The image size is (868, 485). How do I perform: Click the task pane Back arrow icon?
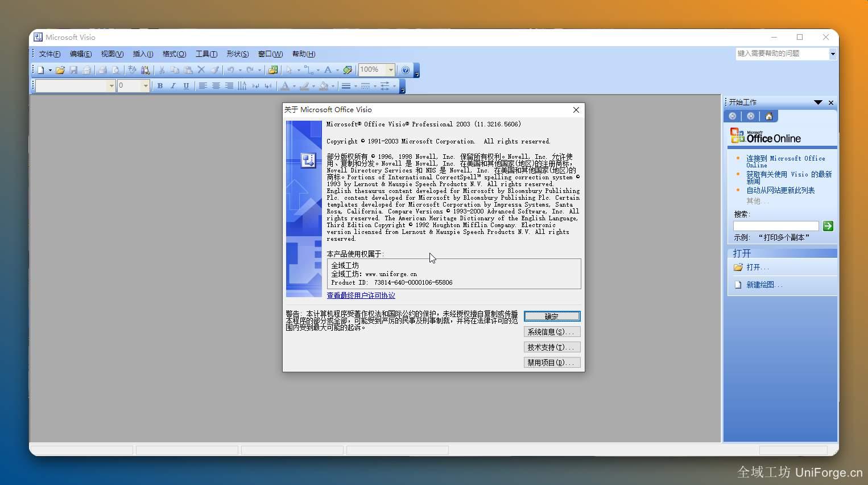(733, 116)
